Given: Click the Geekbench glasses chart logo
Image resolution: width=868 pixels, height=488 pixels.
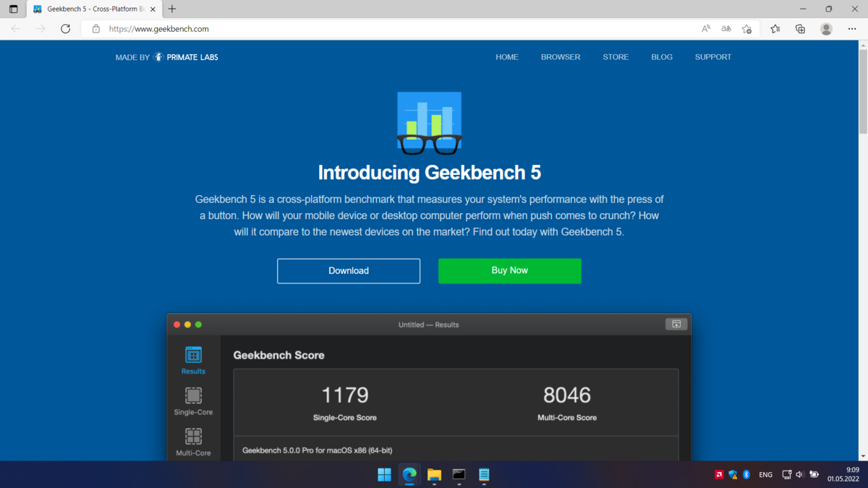Looking at the screenshot, I should point(430,123).
